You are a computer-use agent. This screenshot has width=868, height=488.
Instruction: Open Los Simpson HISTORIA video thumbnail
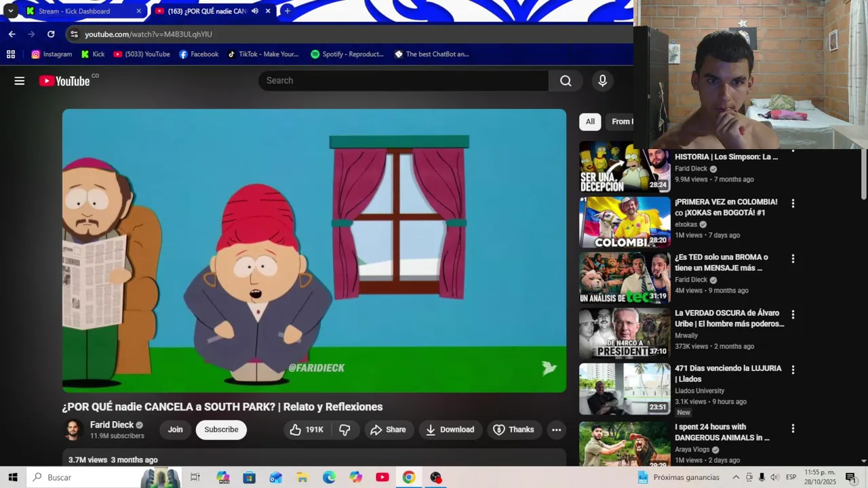click(x=625, y=168)
